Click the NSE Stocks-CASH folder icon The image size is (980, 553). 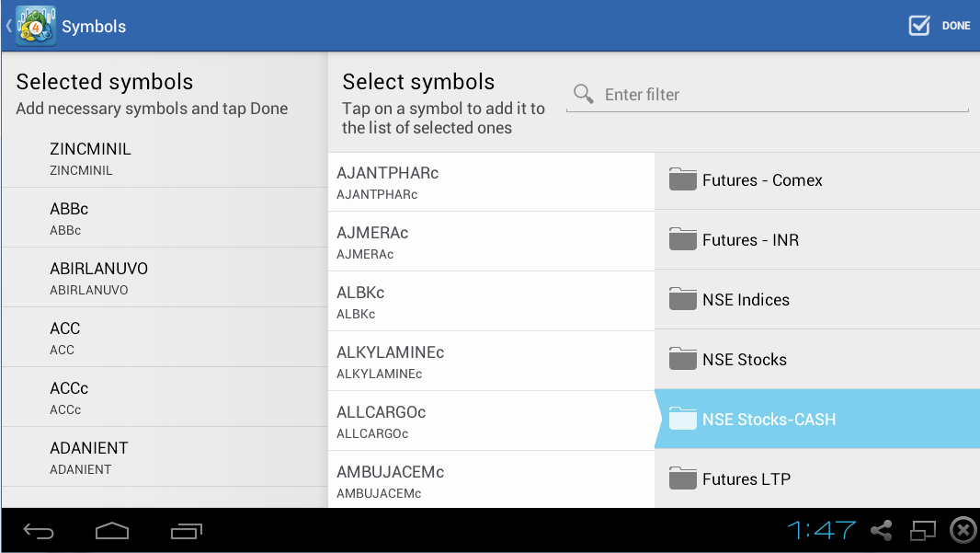coord(682,420)
